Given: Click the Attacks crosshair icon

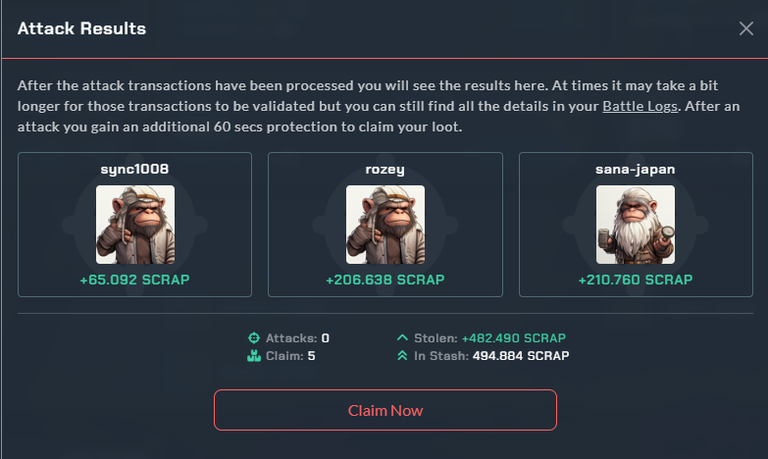Looking at the screenshot, I should click(x=254, y=338).
